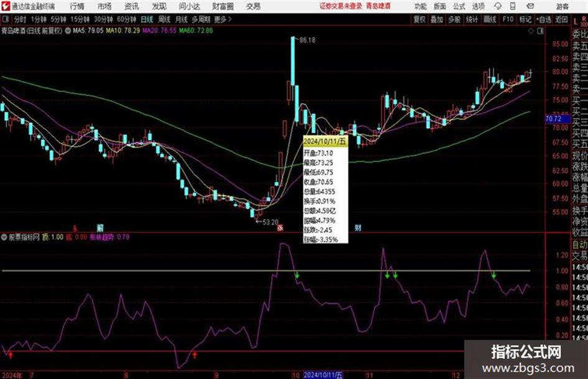The width and height of the screenshot is (588, 379).
Task: Open the 发现 menu
Action: coord(159,6)
